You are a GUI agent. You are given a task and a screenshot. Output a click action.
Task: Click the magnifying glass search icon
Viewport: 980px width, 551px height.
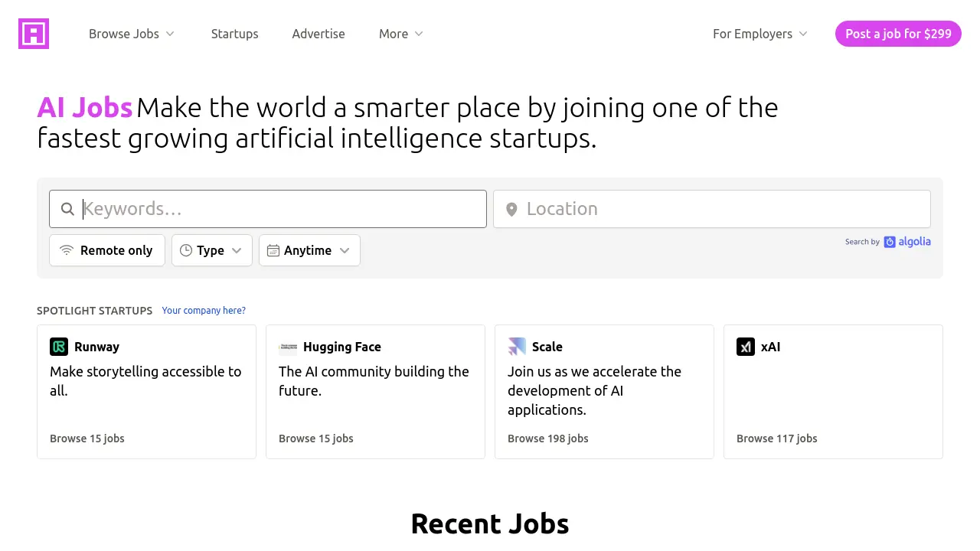coord(68,209)
